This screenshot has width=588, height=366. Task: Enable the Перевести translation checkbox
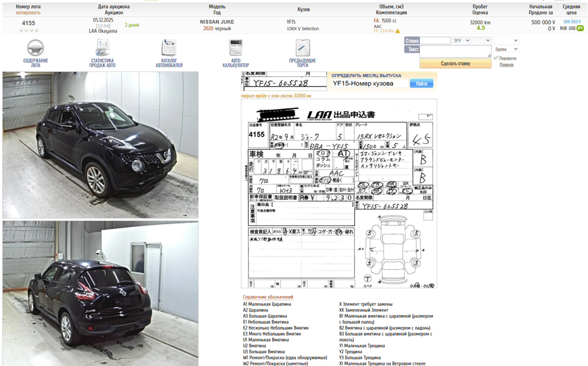click(496, 57)
